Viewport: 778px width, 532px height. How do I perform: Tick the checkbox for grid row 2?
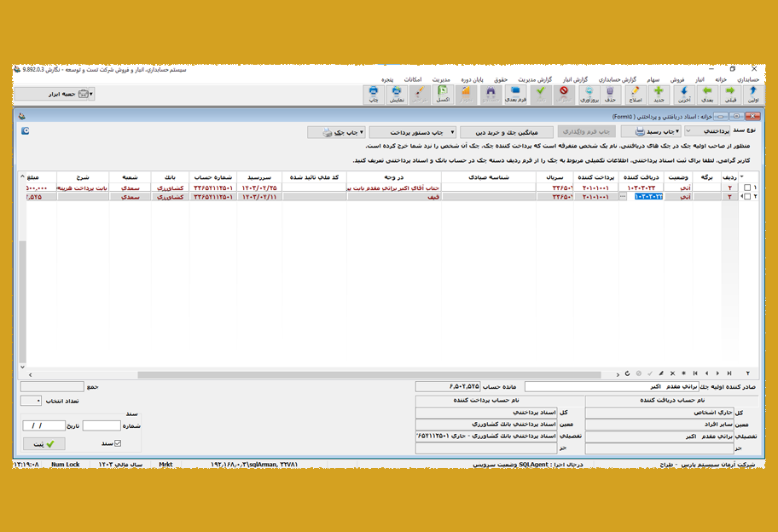pyautogui.click(x=747, y=197)
